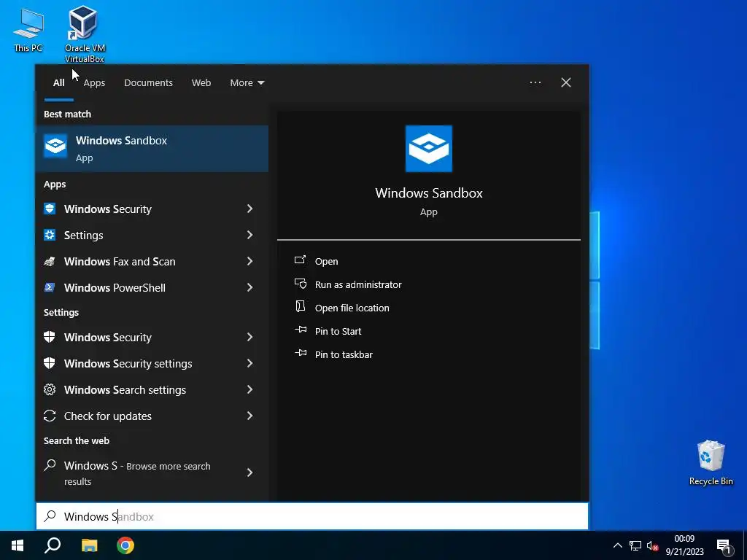
Task: Switch to the Web filter tab
Action: click(x=201, y=83)
